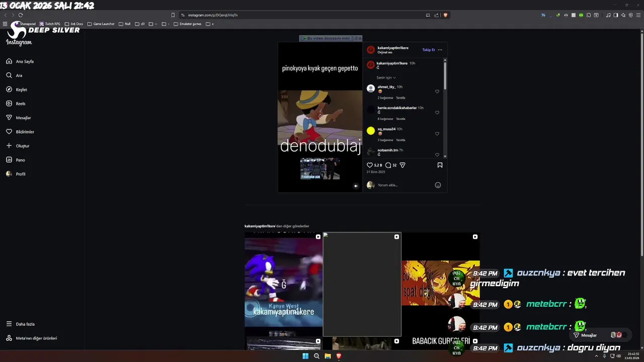Image resolution: width=644 pixels, height=362 pixels.
Task: Unmute the video with speaker button
Action: [x=356, y=186]
